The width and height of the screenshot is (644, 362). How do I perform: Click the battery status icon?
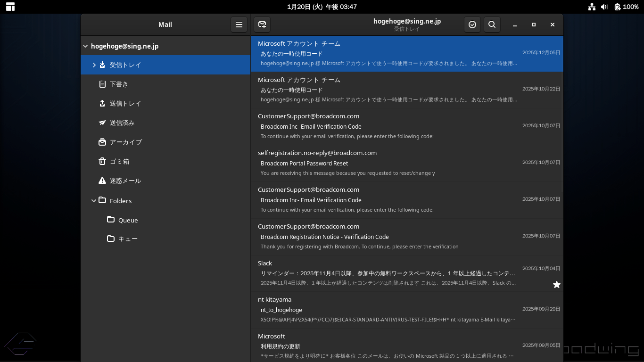click(618, 7)
